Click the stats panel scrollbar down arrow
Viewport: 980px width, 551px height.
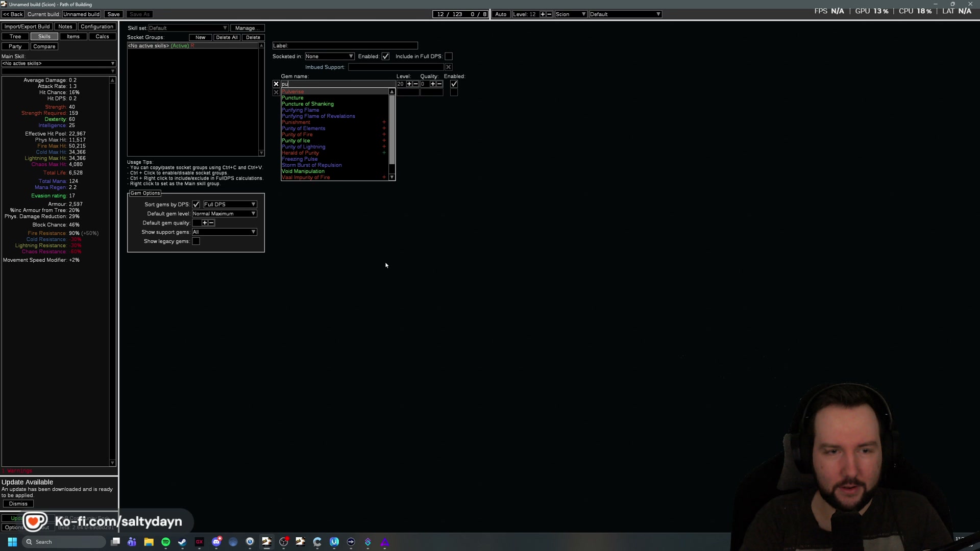(x=113, y=463)
